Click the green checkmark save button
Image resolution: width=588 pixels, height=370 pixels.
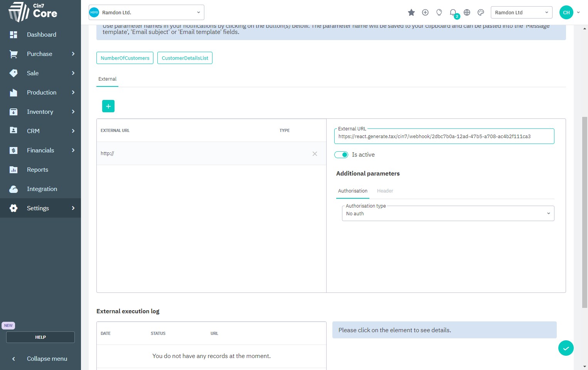pos(566,348)
